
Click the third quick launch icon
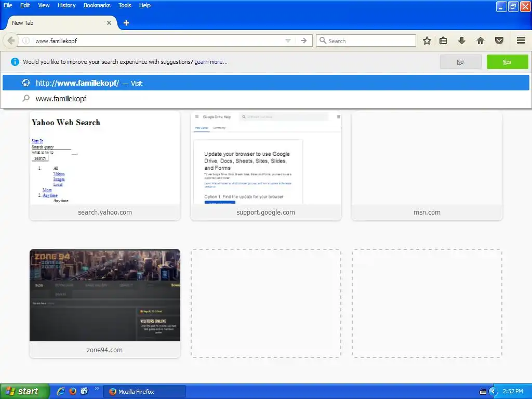85,392
